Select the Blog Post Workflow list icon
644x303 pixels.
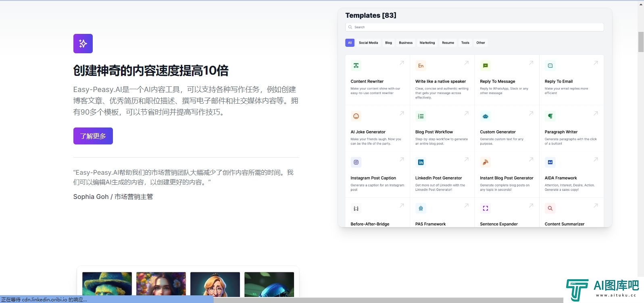421,116
